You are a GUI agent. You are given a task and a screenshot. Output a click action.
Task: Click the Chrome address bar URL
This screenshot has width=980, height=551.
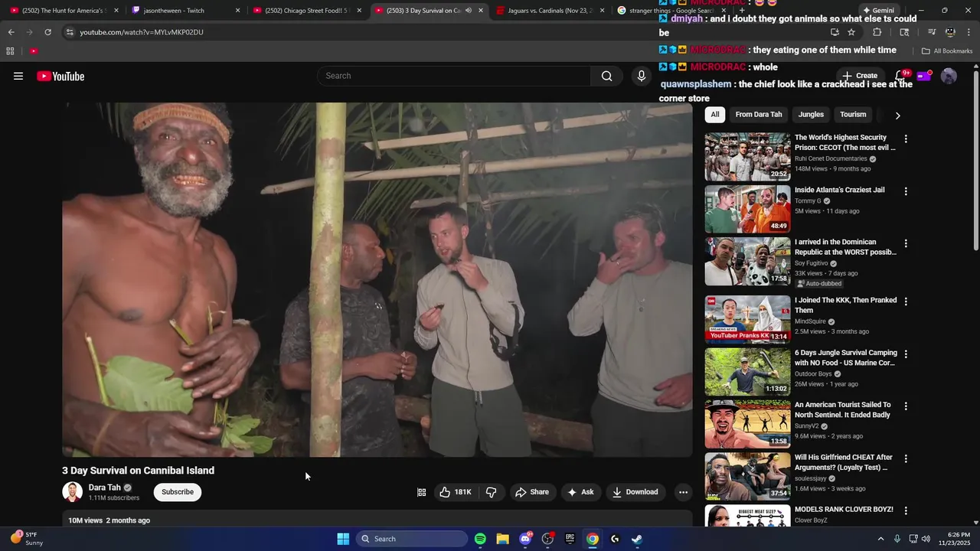click(x=142, y=32)
